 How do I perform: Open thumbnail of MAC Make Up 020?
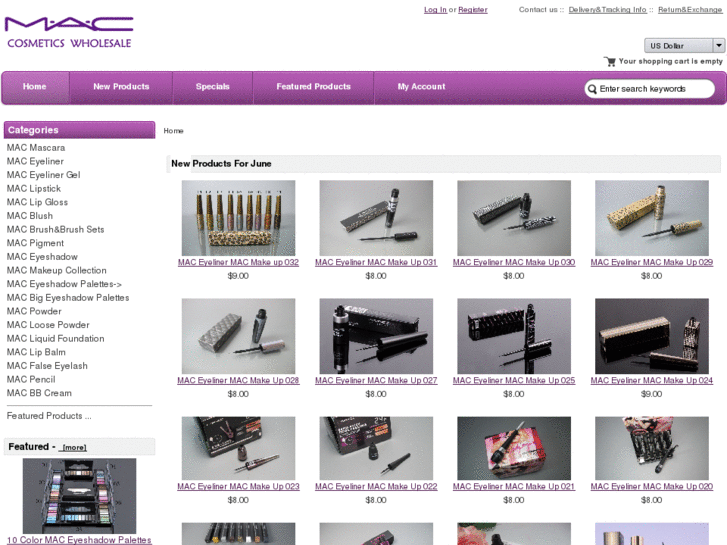pyautogui.click(x=651, y=448)
